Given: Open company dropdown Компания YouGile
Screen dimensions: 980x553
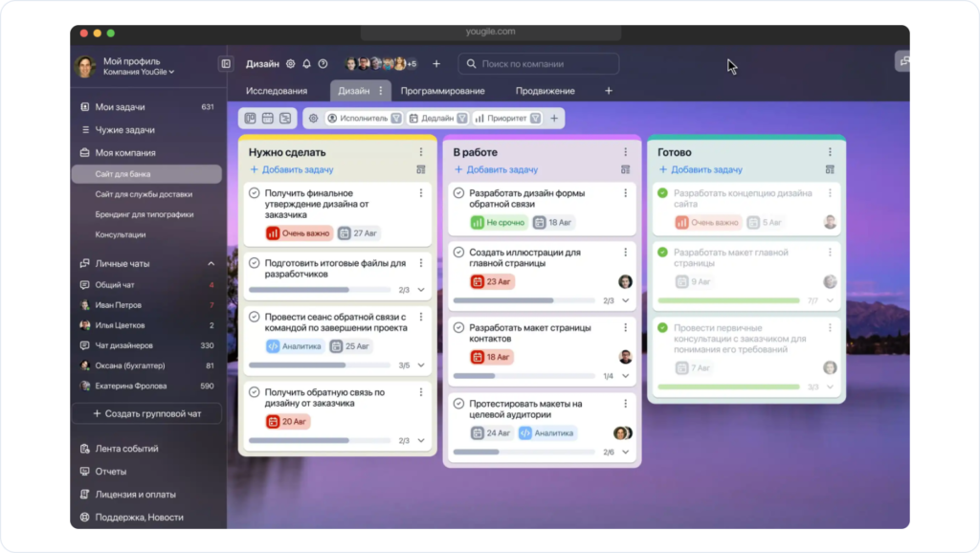Looking at the screenshot, I should click(139, 72).
